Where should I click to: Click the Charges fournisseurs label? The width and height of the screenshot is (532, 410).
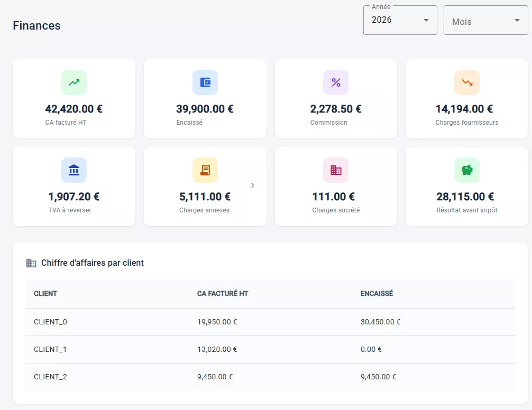point(467,123)
